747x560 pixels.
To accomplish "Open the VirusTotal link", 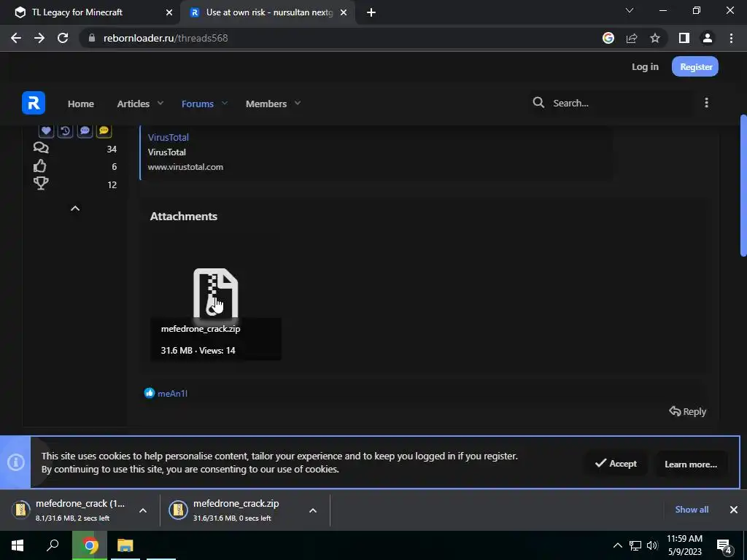I will [x=169, y=137].
